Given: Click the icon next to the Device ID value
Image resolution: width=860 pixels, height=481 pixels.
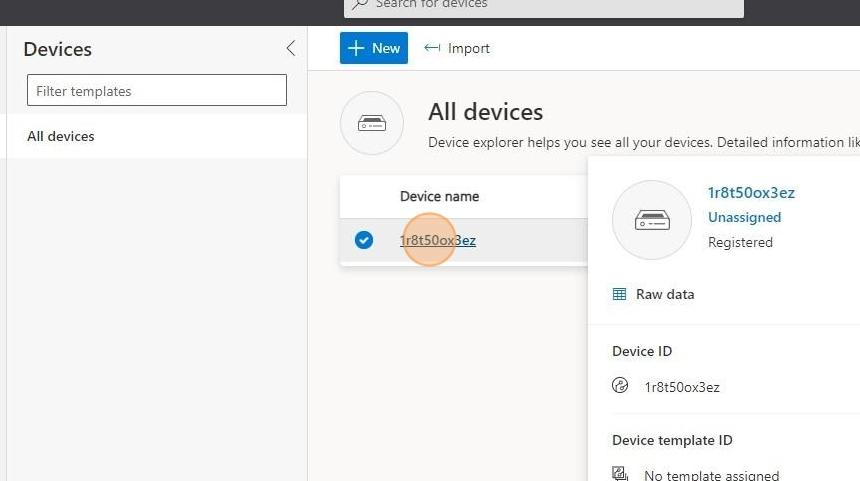Looking at the screenshot, I should point(620,386).
